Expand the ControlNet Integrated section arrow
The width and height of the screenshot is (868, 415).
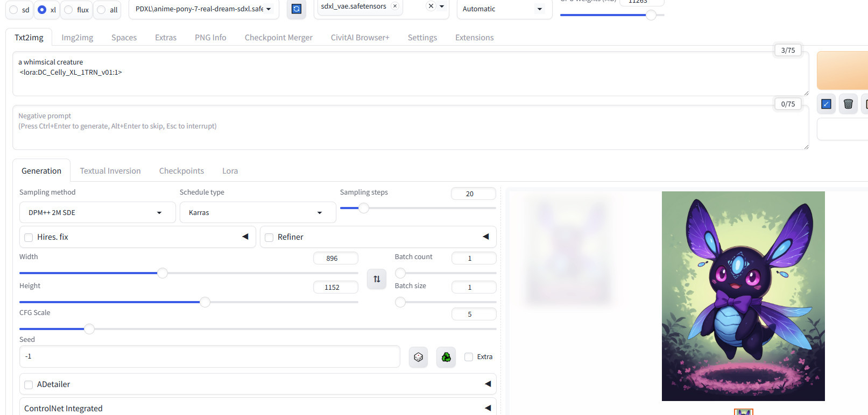click(488, 408)
